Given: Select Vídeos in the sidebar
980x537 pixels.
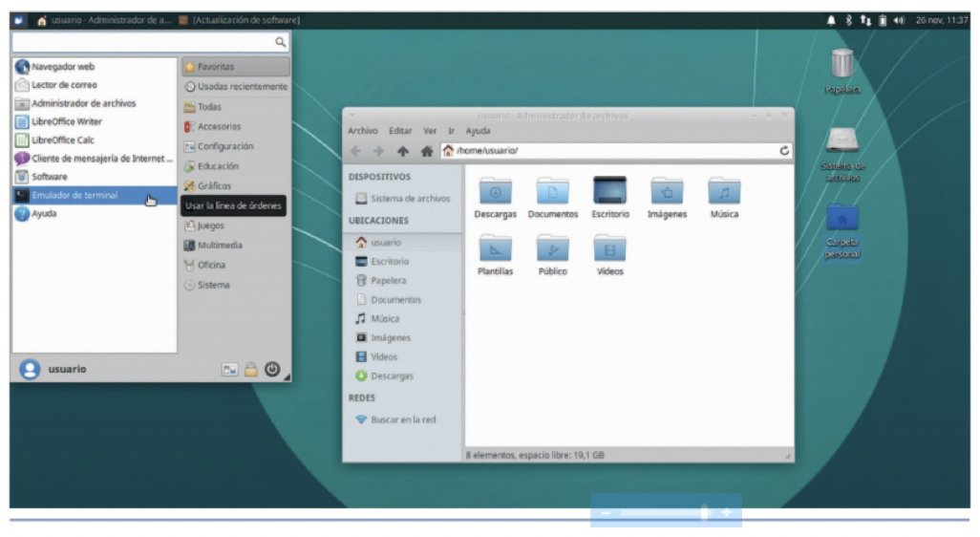Looking at the screenshot, I should [403, 357].
